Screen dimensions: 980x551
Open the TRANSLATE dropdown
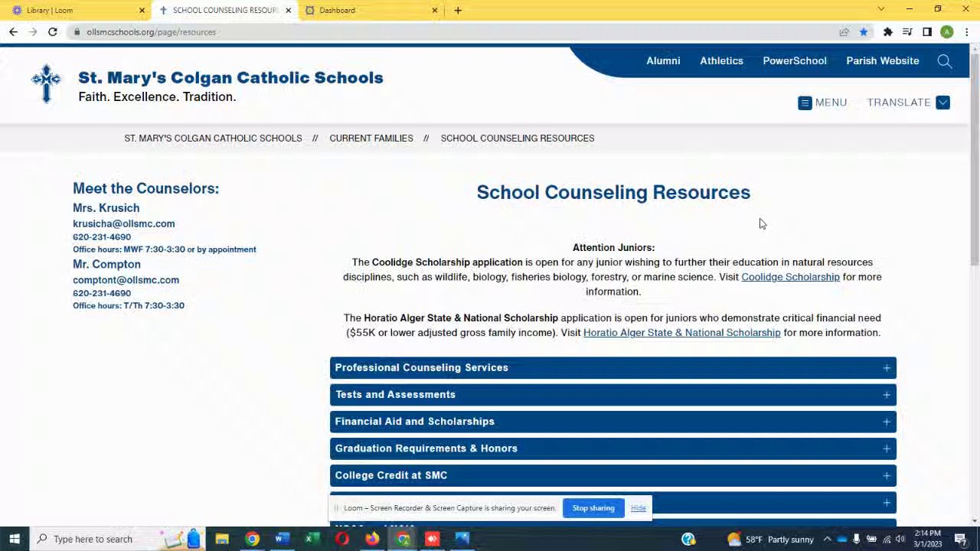908,103
